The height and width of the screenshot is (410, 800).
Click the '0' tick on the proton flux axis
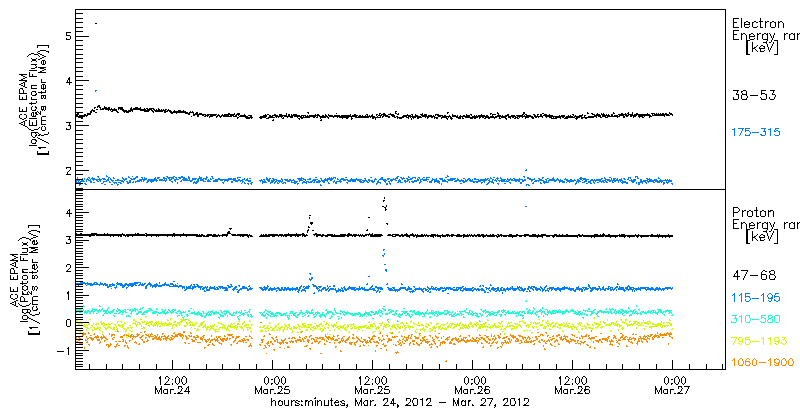tap(67, 323)
